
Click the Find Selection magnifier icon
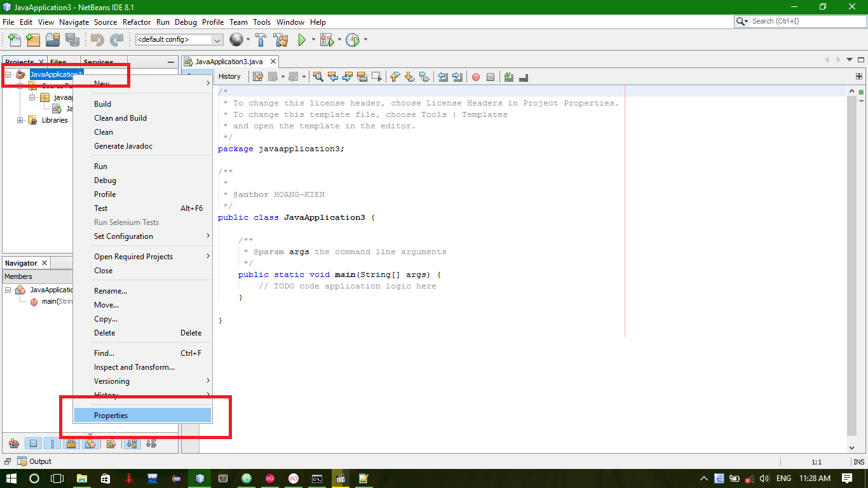point(318,77)
